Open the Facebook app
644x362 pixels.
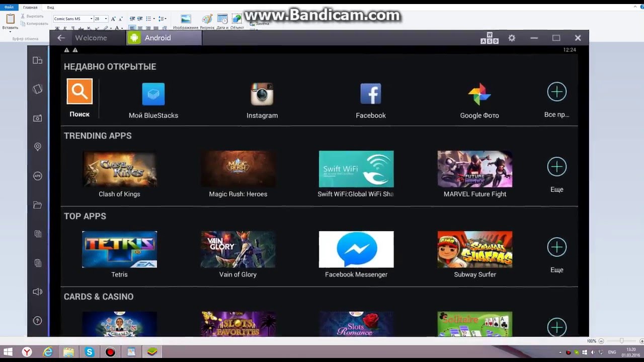pyautogui.click(x=371, y=94)
